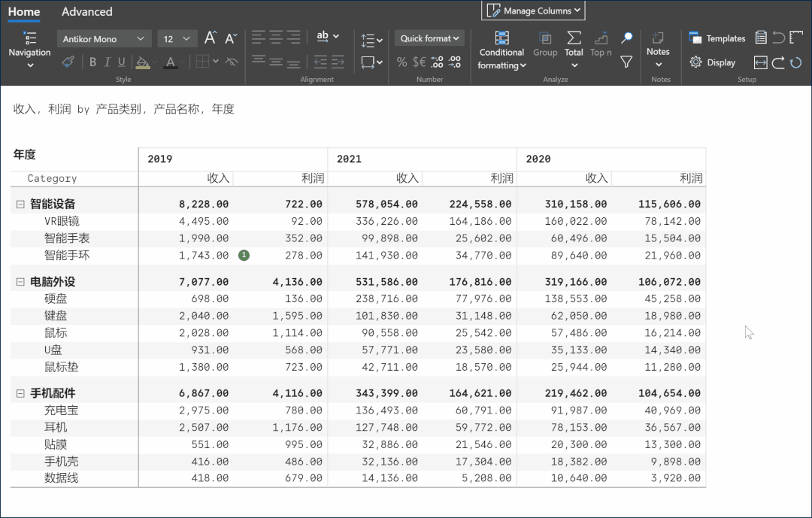Apply the black font color
Image resolution: width=812 pixels, height=518 pixels.
[x=171, y=62]
